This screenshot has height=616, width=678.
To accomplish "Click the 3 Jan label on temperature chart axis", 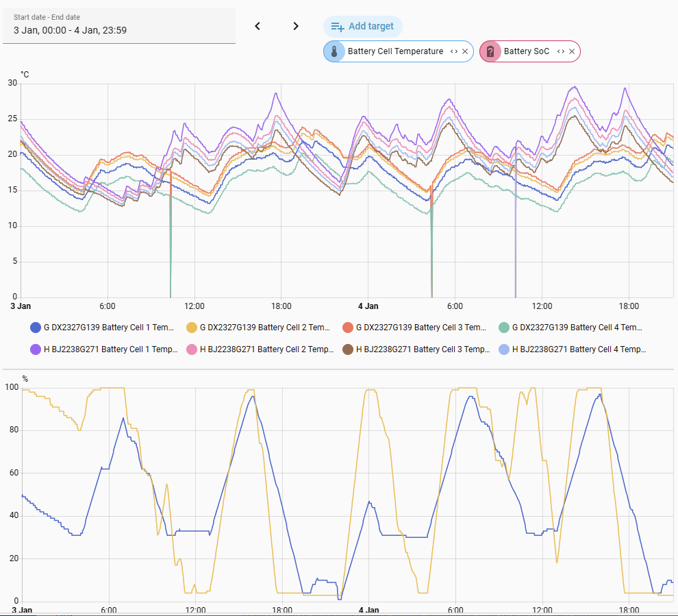I will [21, 306].
